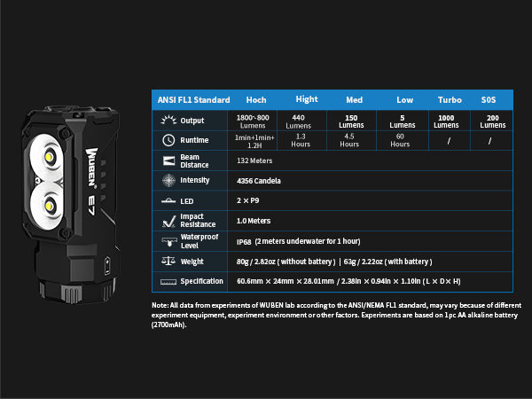The image size is (532, 399).
Task: Click the '1.0 Meters' impact resistance value
Action: click(x=254, y=221)
